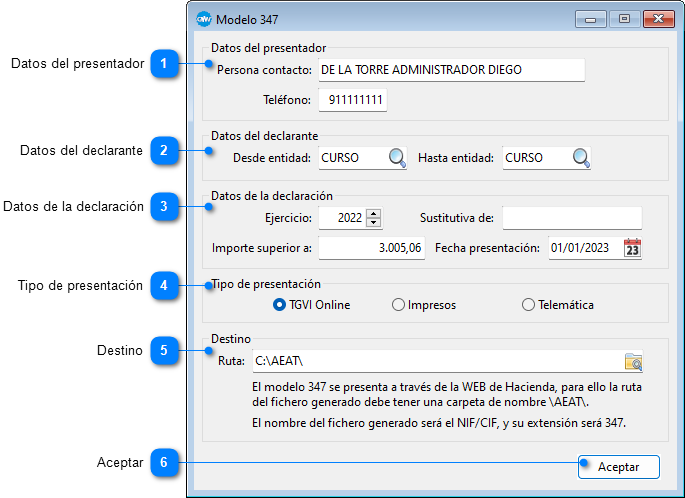The height and width of the screenshot is (498, 685).
Task: Click numbered callout marker 1
Action: tap(164, 65)
